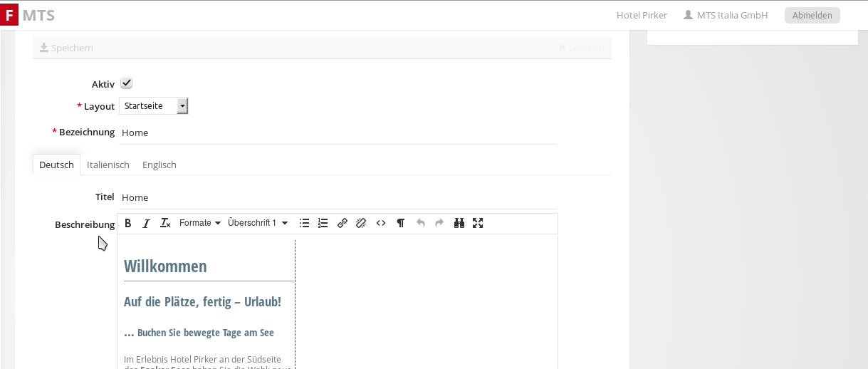Toggle bold formatting in editor
The width and height of the screenshot is (868, 369).
coord(128,223)
